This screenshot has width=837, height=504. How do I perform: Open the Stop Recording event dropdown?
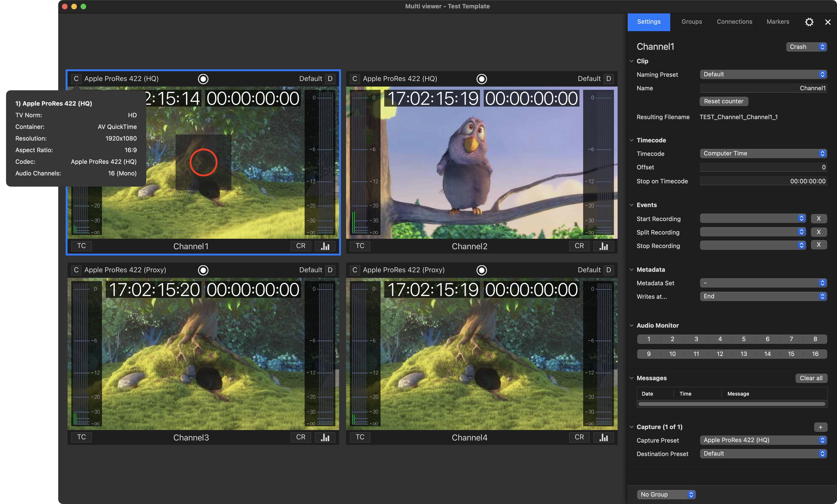coord(753,245)
